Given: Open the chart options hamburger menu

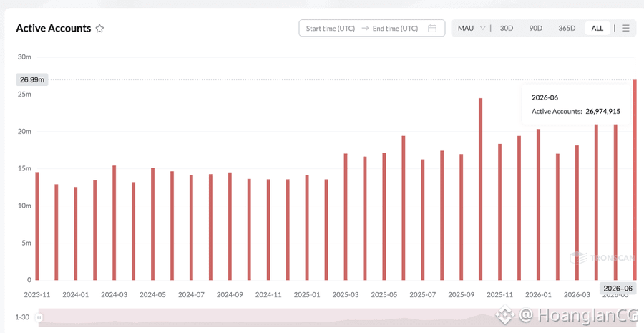Looking at the screenshot, I should [625, 28].
